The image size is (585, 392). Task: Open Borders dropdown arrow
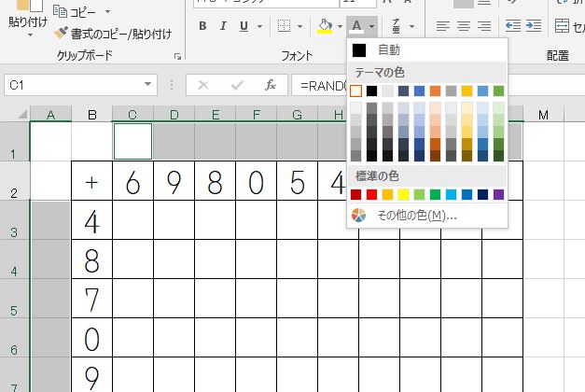tap(299, 26)
